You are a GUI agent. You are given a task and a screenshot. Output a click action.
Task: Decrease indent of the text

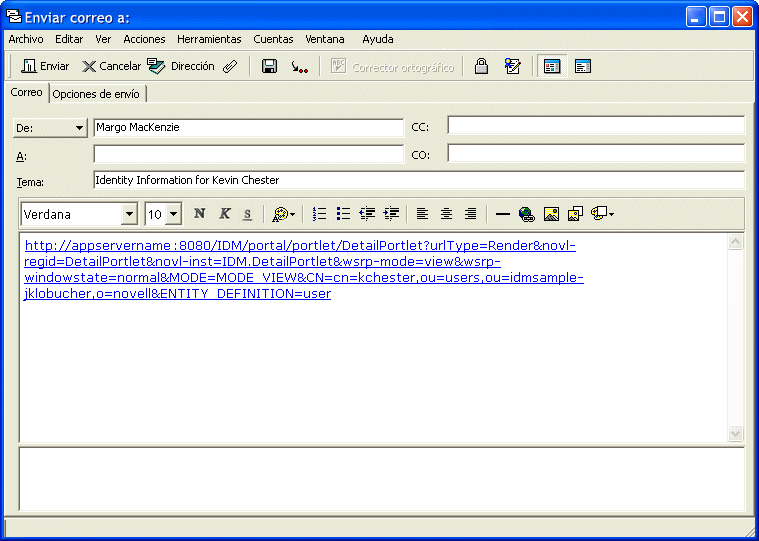pyautogui.click(x=367, y=213)
